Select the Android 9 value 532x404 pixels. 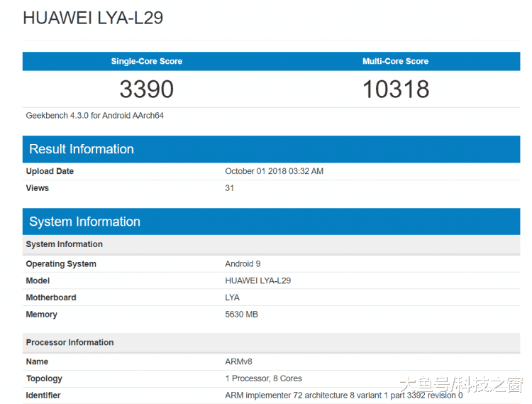pos(243,264)
